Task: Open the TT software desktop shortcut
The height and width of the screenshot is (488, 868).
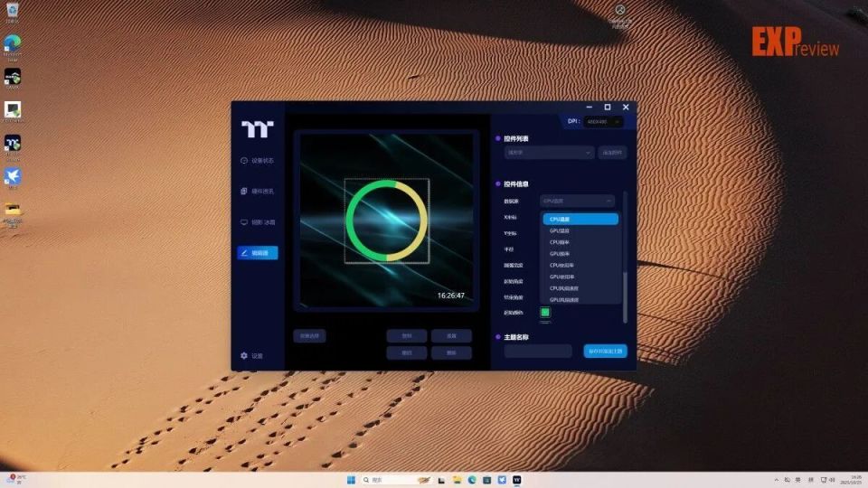Action: 12,146
